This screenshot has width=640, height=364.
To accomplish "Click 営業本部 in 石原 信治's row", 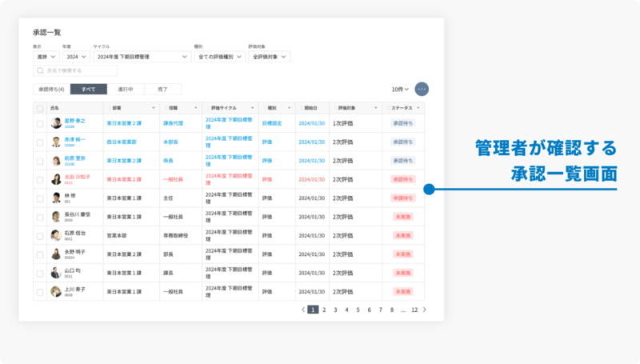I will pyautogui.click(x=117, y=236).
